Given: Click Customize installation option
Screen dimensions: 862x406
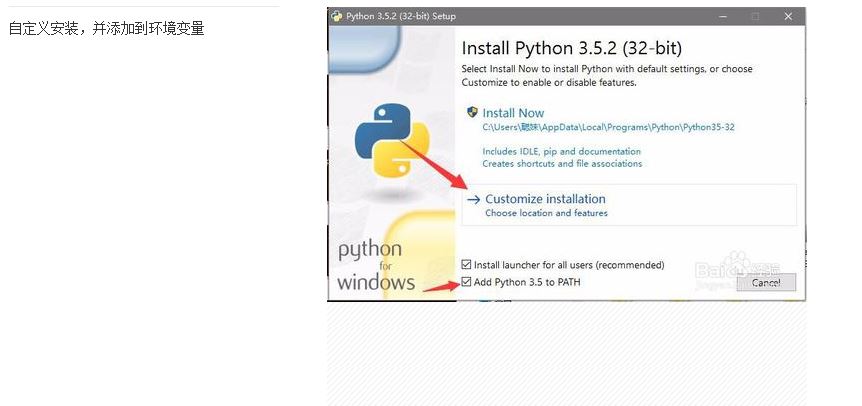Looking at the screenshot, I should click(x=628, y=205).
